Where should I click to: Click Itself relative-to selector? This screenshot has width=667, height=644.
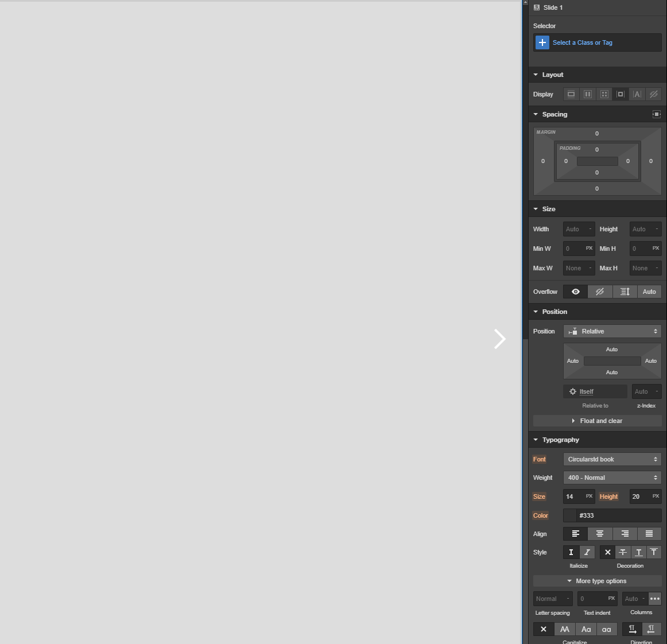pos(595,391)
